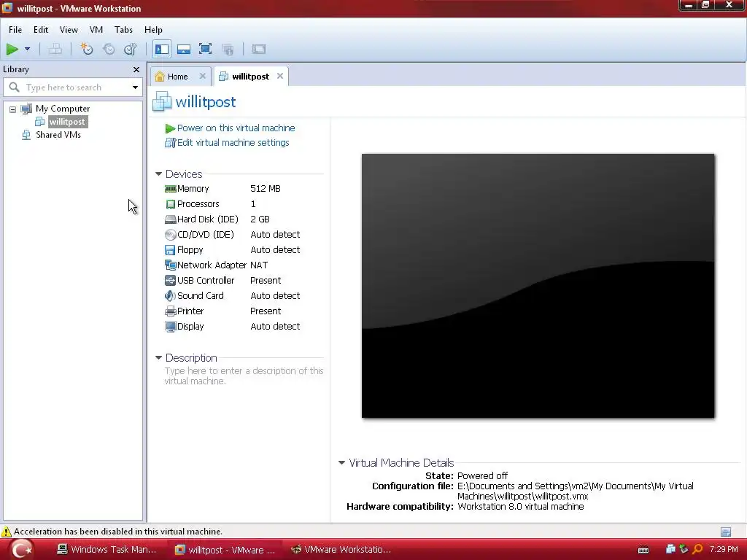
Task: Click the orange magnifier tray icon
Action: 697,550
